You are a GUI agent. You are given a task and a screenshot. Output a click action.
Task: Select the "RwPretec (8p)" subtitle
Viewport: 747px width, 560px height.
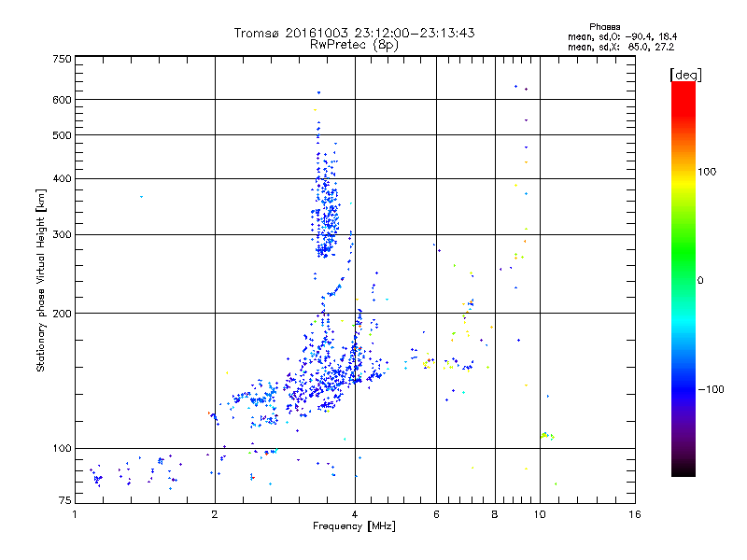coord(354,45)
